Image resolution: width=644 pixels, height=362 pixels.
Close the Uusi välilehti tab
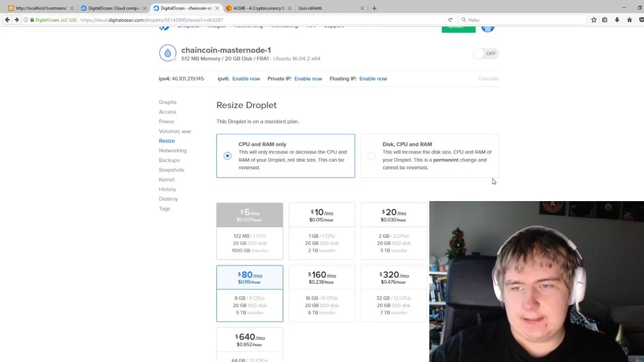[362, 8]
